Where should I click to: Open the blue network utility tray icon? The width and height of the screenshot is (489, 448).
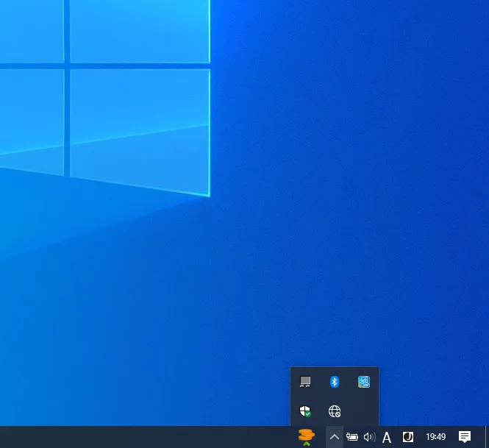pos(364,382)
